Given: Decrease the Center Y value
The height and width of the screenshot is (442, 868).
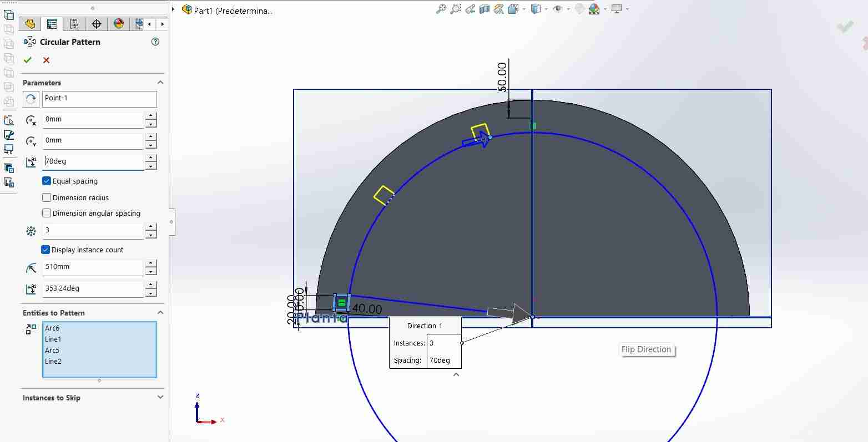Looking at the screenshot, I should point(151,145).
